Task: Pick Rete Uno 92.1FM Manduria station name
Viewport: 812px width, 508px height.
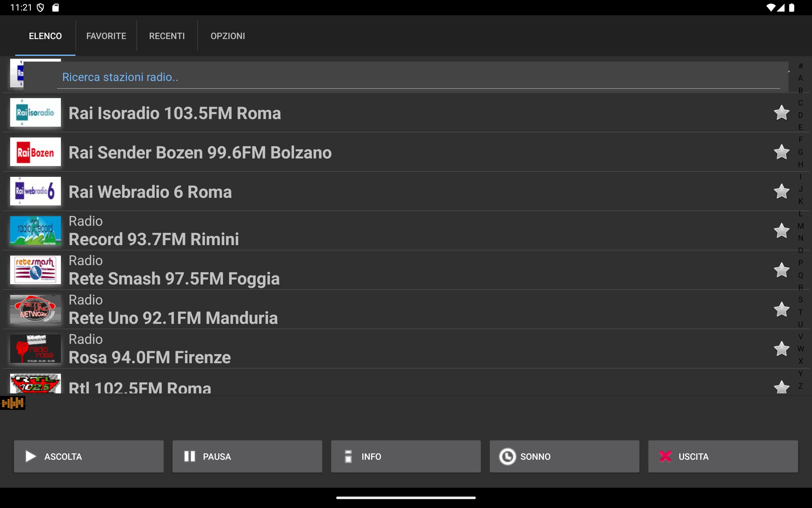Action: [x=173, y=318]
